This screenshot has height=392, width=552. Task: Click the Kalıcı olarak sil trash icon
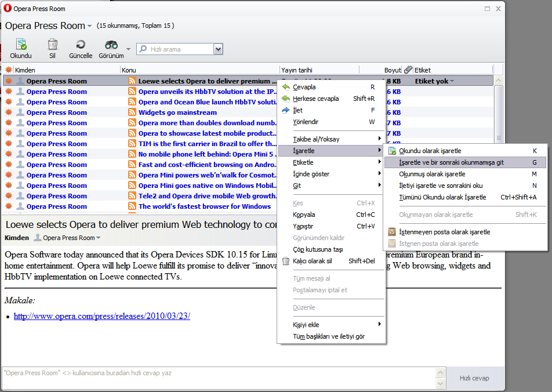(x=286, y=261)
